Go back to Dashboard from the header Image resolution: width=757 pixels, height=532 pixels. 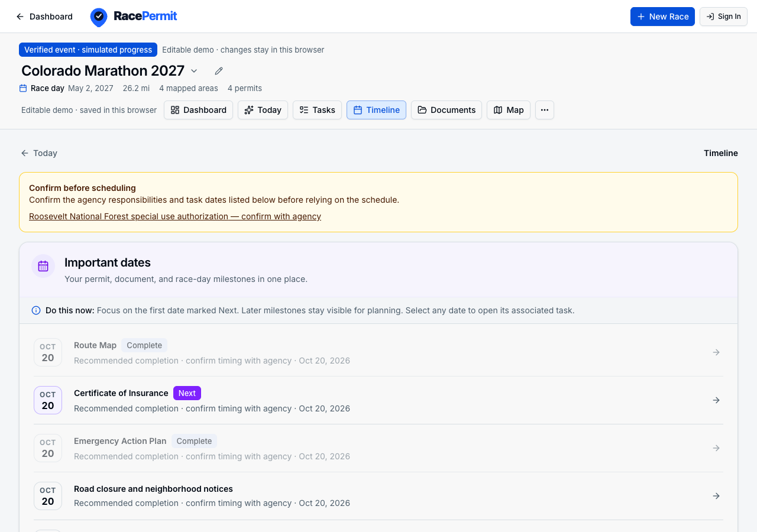[x=44, y=17]
